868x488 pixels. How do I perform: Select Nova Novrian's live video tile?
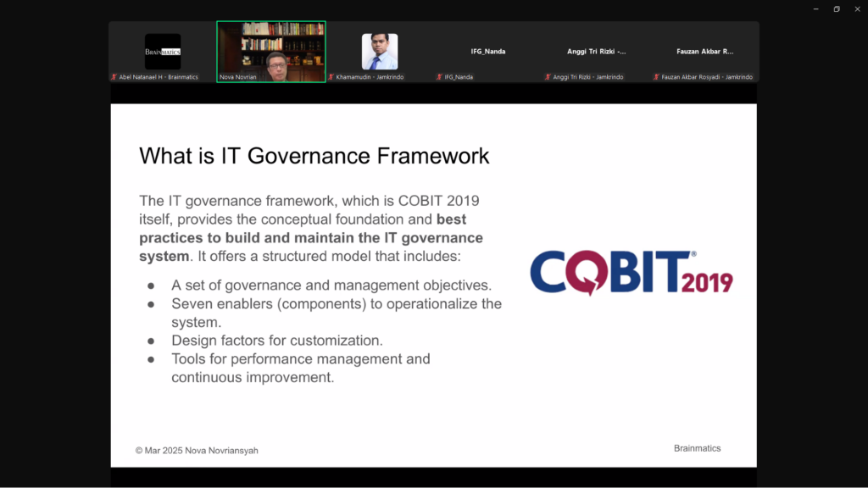click(x=271, y=49)
